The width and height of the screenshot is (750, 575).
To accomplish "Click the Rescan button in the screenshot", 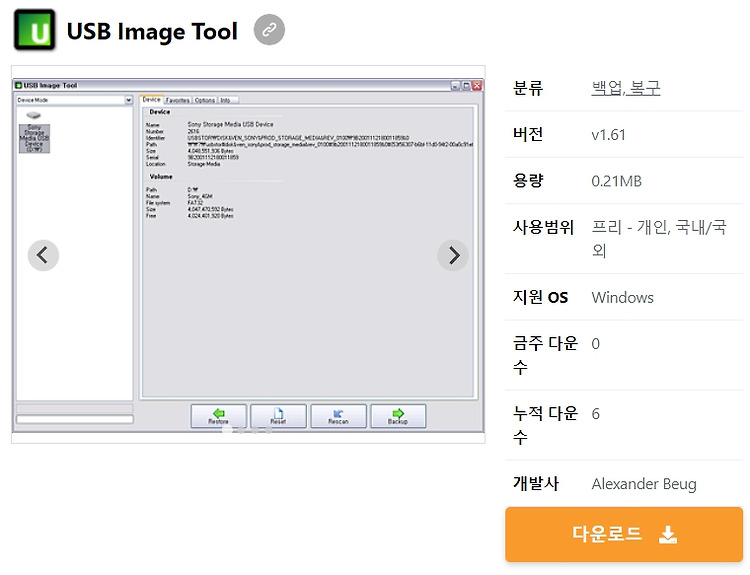I will pyautogui.click(x=338, y=416).
